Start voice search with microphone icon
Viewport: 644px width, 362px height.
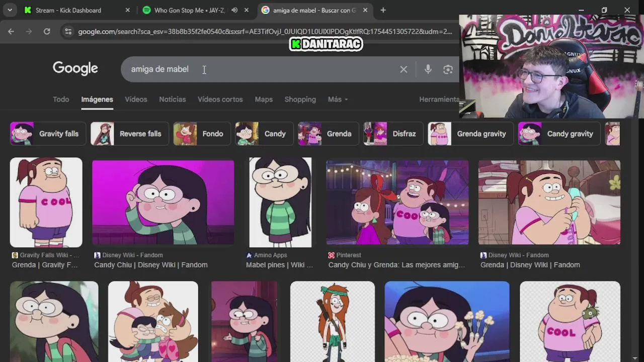(x=428, y=69)
